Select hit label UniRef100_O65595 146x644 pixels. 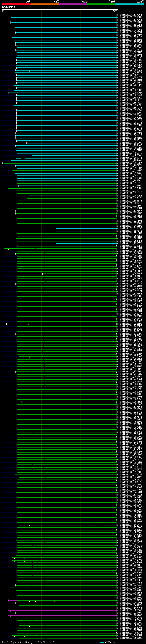131,40
